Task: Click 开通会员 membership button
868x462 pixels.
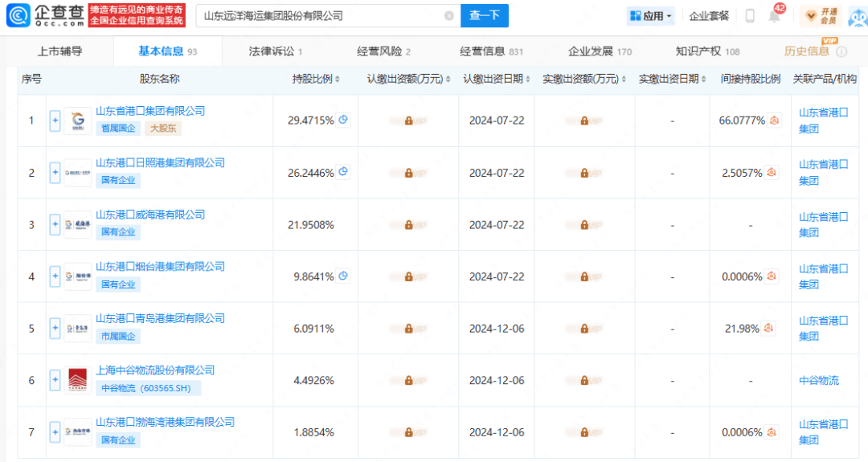Action: [x=822, y=16]
